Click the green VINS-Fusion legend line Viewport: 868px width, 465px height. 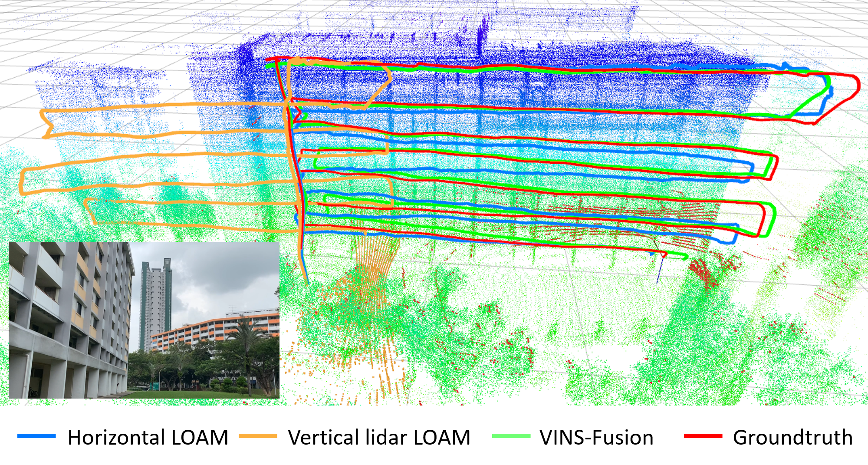(511, 436)
